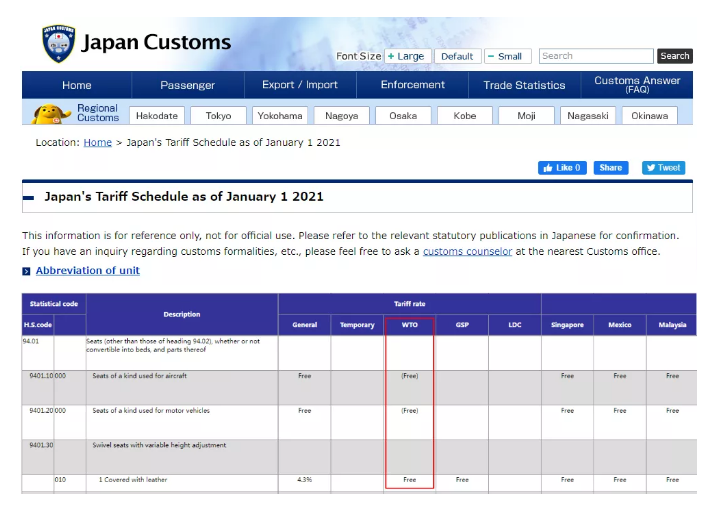Viewport: 716px width, 510px height.
Task: Click the Japan Customs logo emblem
Action: pyautogui.click(x=58, y=43)
